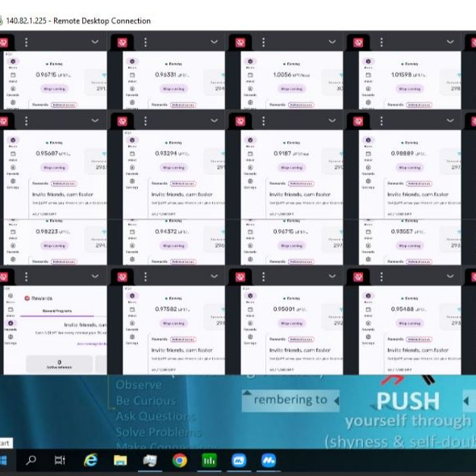Click red app logo on the 0.93294 window header
Image resolution: width=476 pixels, height=476 pixels.
(123, 122)
